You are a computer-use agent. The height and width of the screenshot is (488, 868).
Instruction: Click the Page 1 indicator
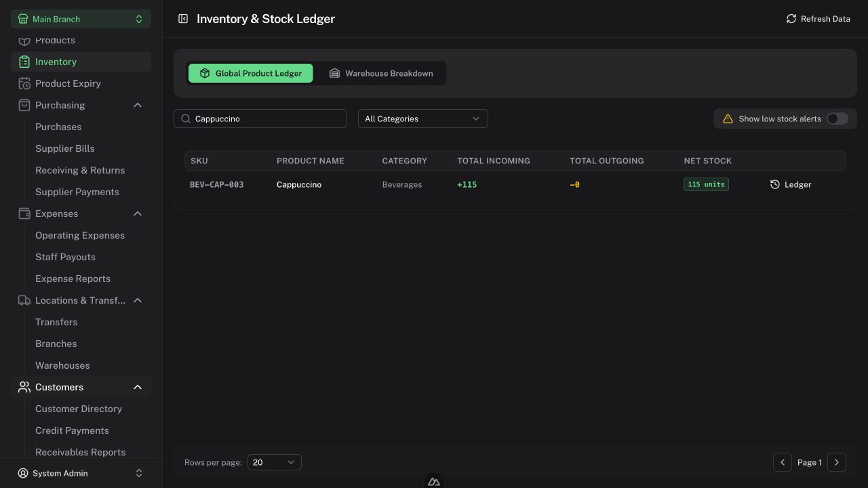click(x=810, y=462)
